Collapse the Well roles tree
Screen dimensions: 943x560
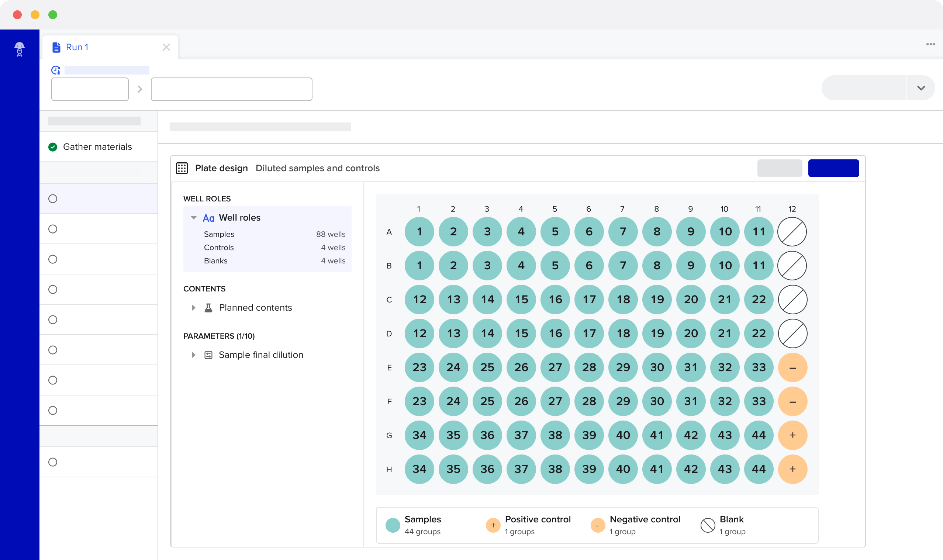(x=194, y=218)
